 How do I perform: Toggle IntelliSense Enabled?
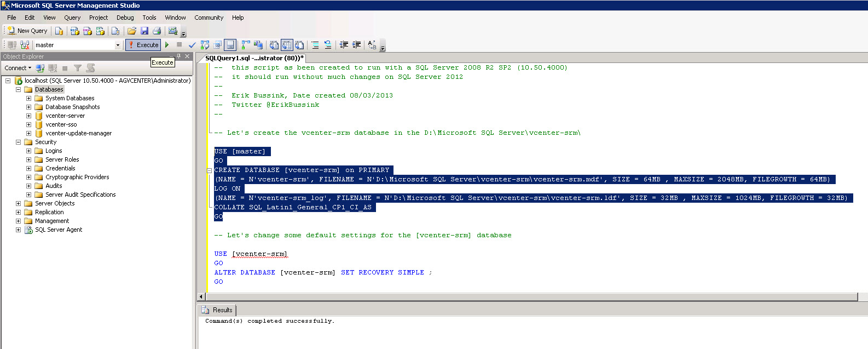[230, 45]
